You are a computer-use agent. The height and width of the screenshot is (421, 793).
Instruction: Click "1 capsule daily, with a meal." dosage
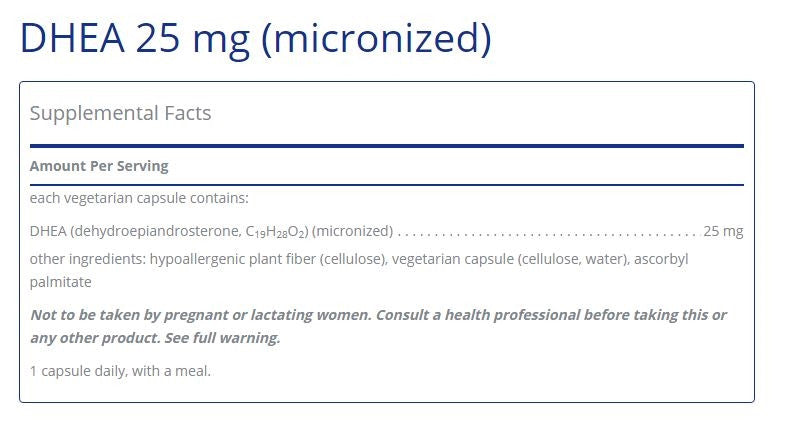120,370
